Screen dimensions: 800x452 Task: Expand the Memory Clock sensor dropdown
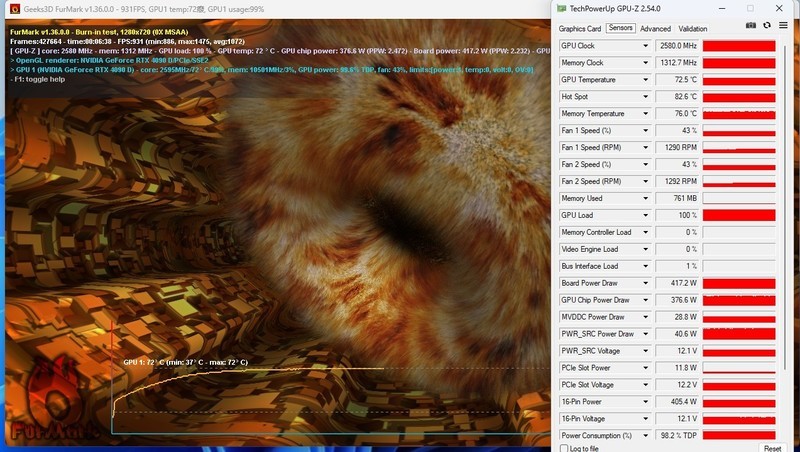click(645, 63)
